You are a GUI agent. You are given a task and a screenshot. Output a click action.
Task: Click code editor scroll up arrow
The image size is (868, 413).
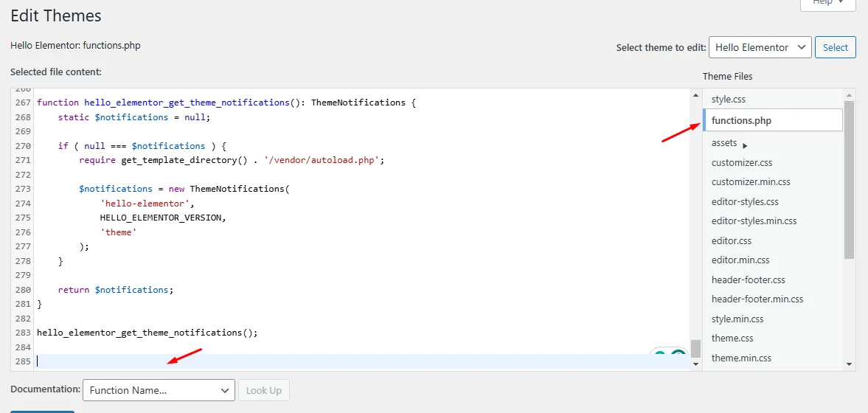696,95
